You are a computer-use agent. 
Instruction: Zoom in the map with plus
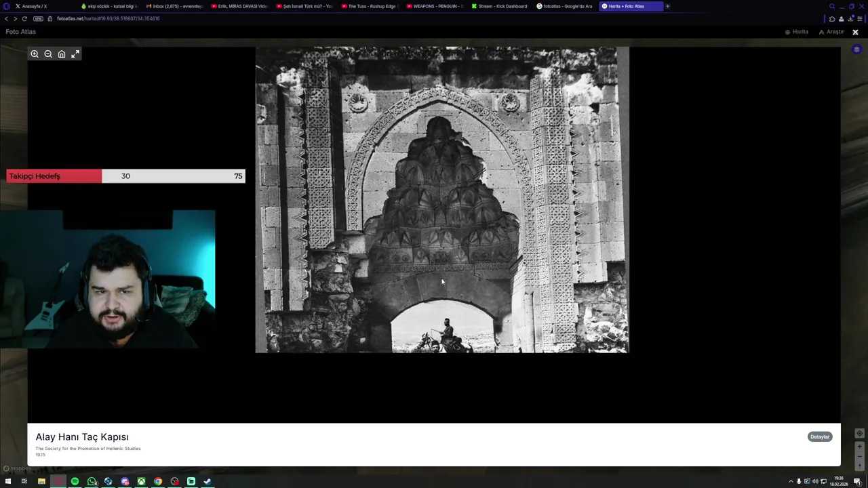859,447
